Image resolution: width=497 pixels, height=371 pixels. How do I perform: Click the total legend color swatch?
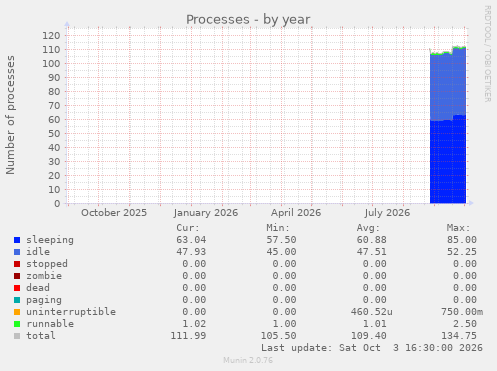point(17,336)
